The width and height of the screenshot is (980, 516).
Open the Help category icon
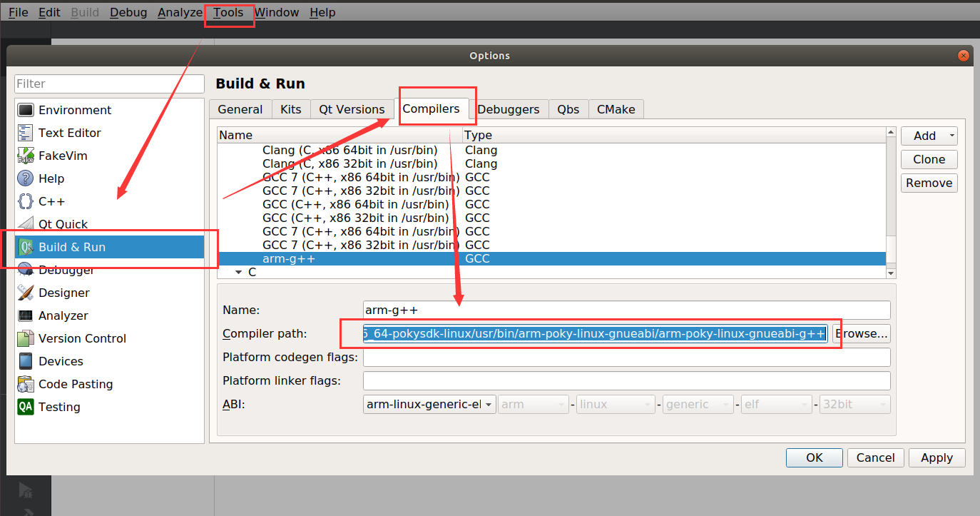coord(26,178)
